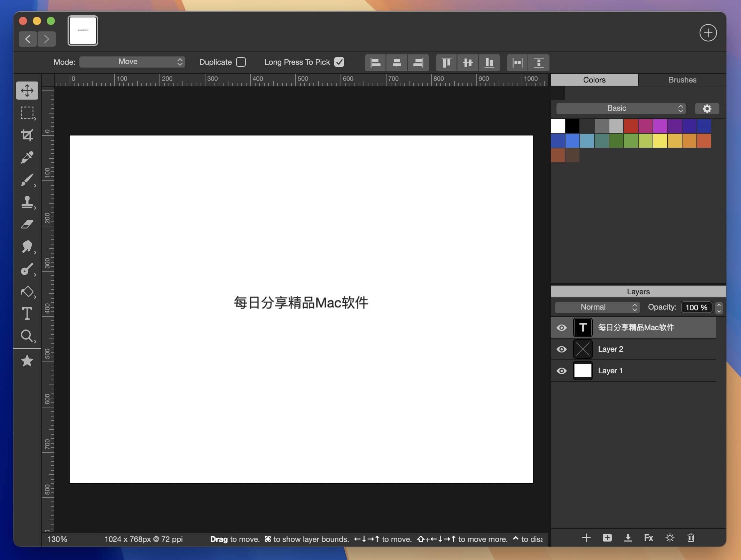741x560 pixels.
Task: Select the Brush/Paint tool
Action: [x=26, y=179]
